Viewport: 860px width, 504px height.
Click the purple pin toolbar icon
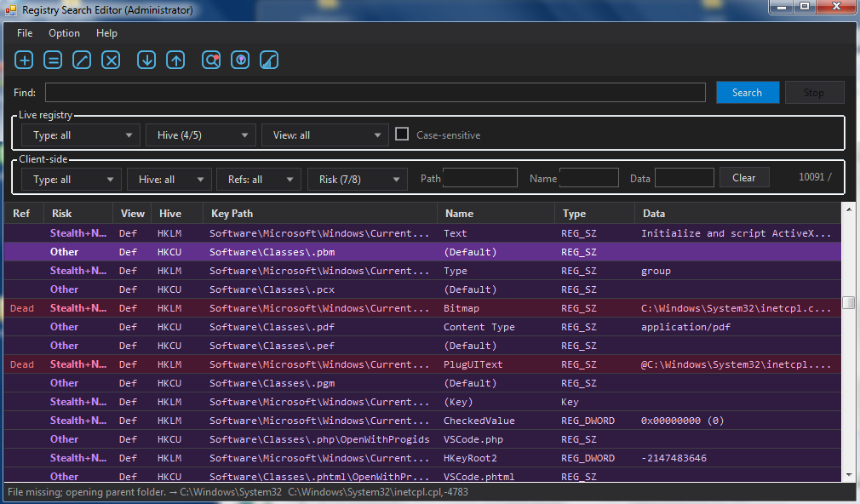click(240, 60)
